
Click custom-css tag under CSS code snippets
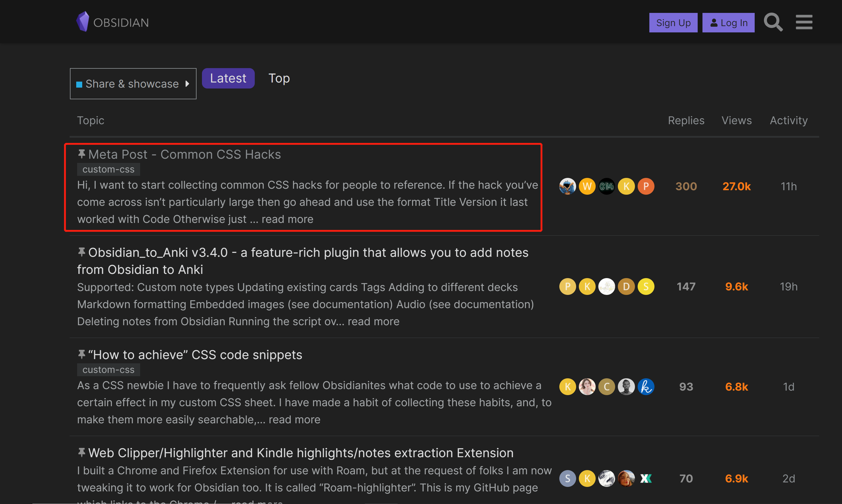point(108,370)
